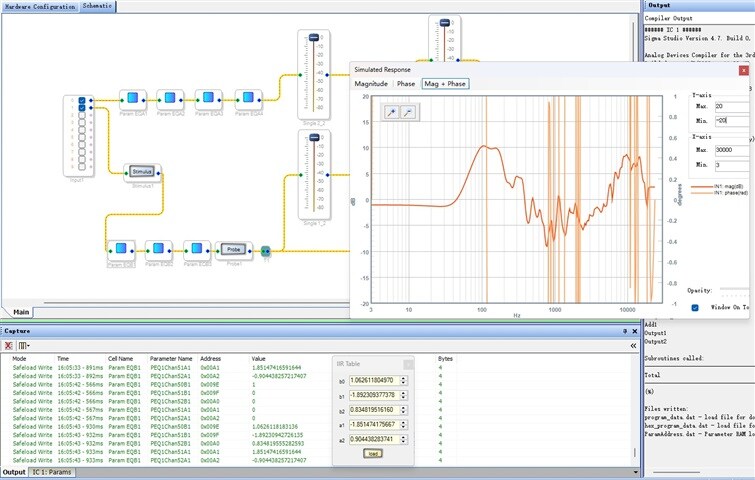755x480 pixels.
Task: Select the Param EQA3 block
Action: coord(208,100)
